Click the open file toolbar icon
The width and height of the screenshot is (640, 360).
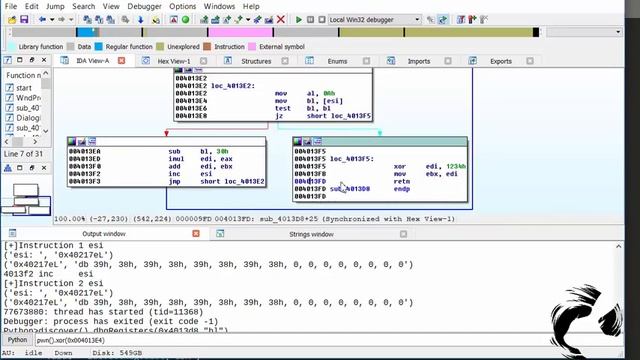click(x=12, y=19)
